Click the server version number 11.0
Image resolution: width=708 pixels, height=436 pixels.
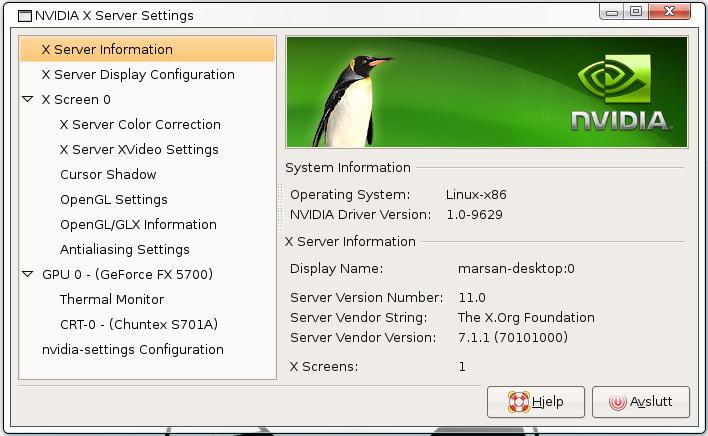click(x=472, y=297)
